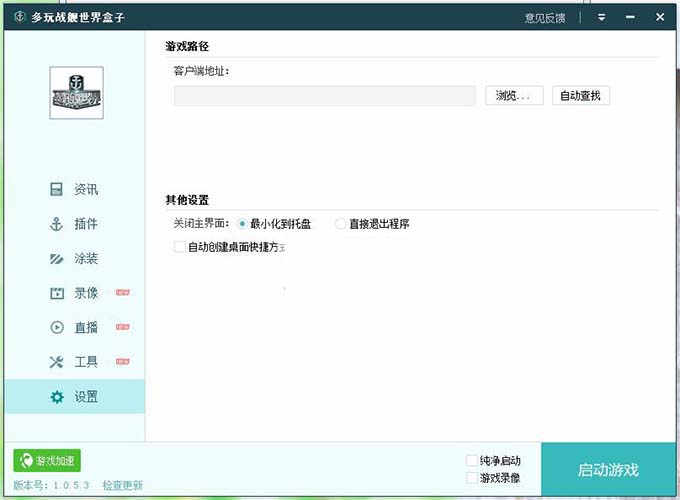This screenshot has width=680, height=500.
Task: Click the 自动查找 auto-find button
Action: coord(581,95)
